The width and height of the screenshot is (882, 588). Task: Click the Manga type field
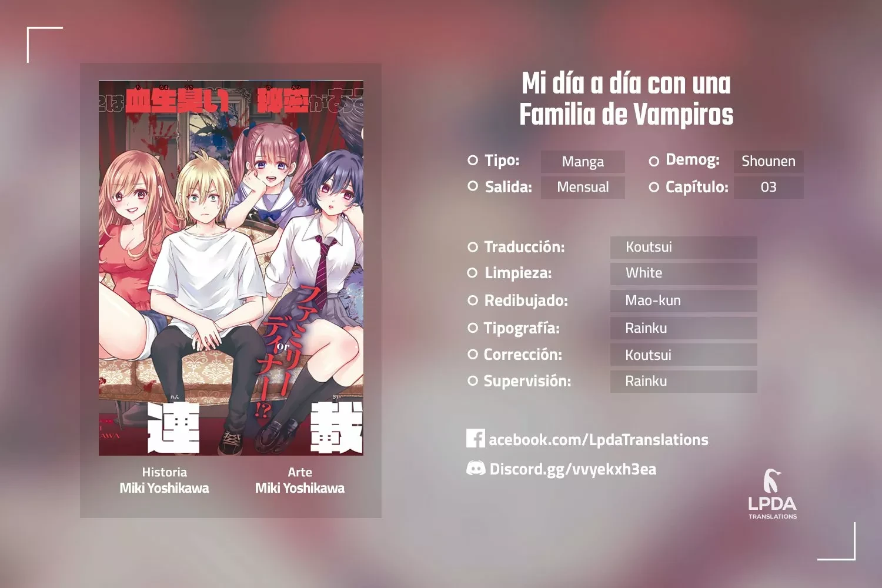click(583, 161)
